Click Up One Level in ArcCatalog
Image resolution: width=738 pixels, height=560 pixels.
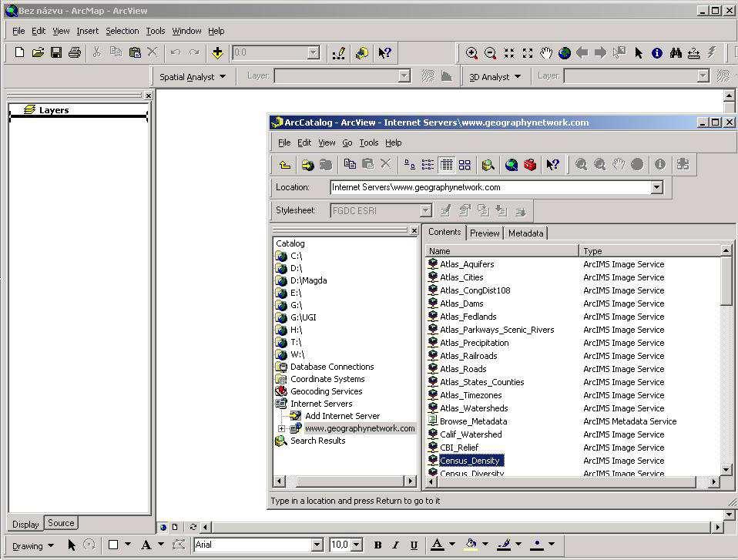[285, 165]
